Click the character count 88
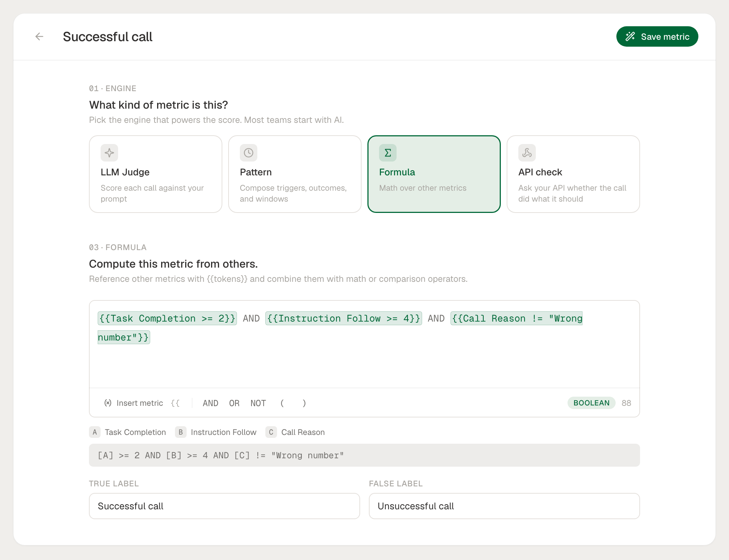 (626, 403)
